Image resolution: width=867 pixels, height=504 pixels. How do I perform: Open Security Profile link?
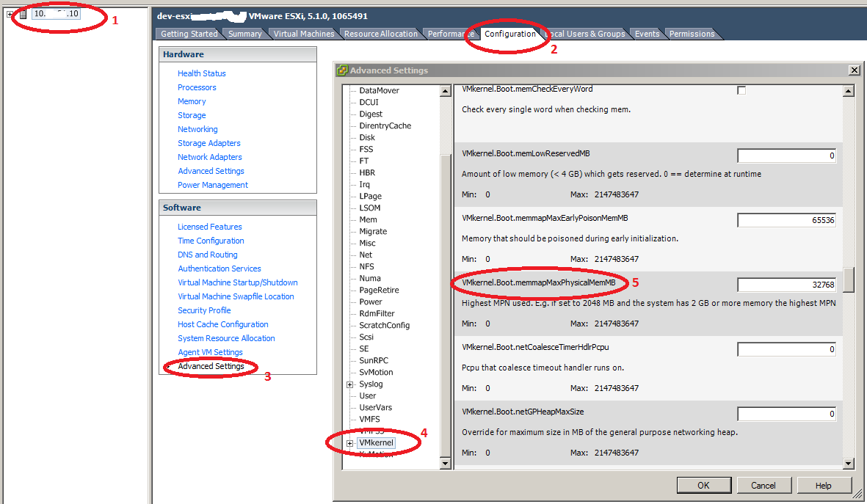point(204,310)
